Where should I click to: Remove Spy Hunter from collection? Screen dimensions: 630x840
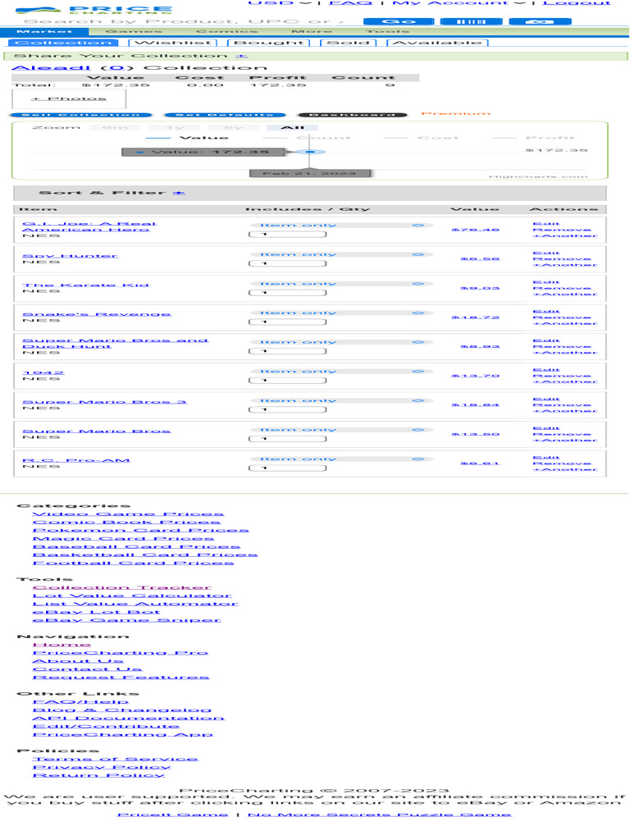(562, 258)
